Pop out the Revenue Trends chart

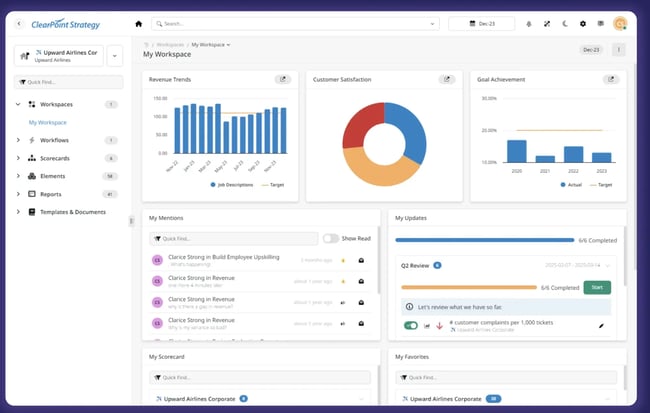point(282,79)
